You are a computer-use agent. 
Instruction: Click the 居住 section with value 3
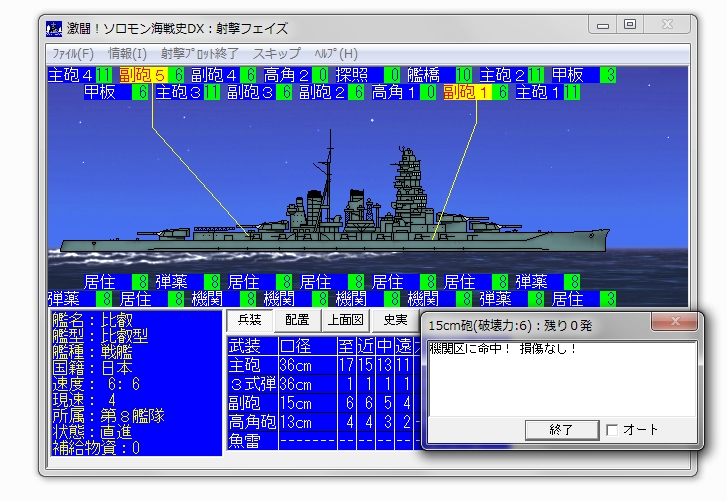(584, 299)
